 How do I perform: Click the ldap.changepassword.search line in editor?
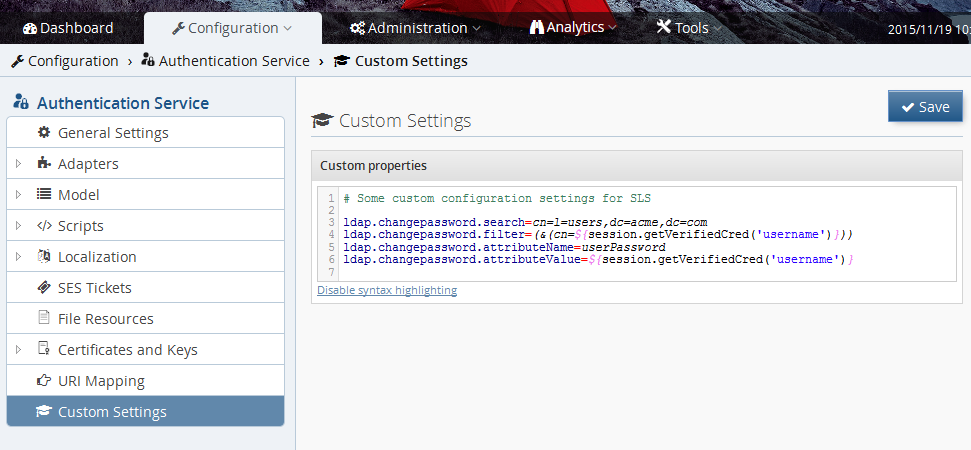(x=525, y=222)
